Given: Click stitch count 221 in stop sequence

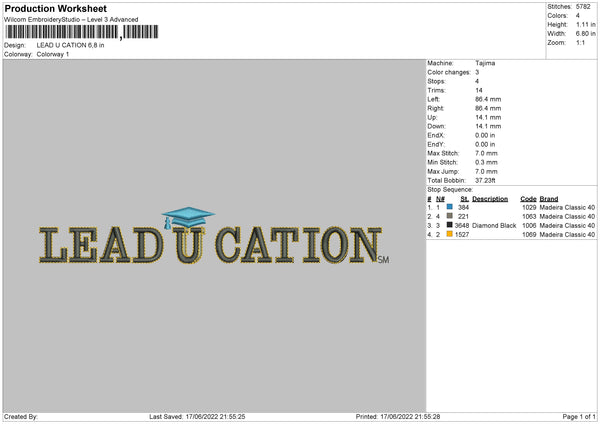Looking at the screenshot, I should tap(463, 217).
